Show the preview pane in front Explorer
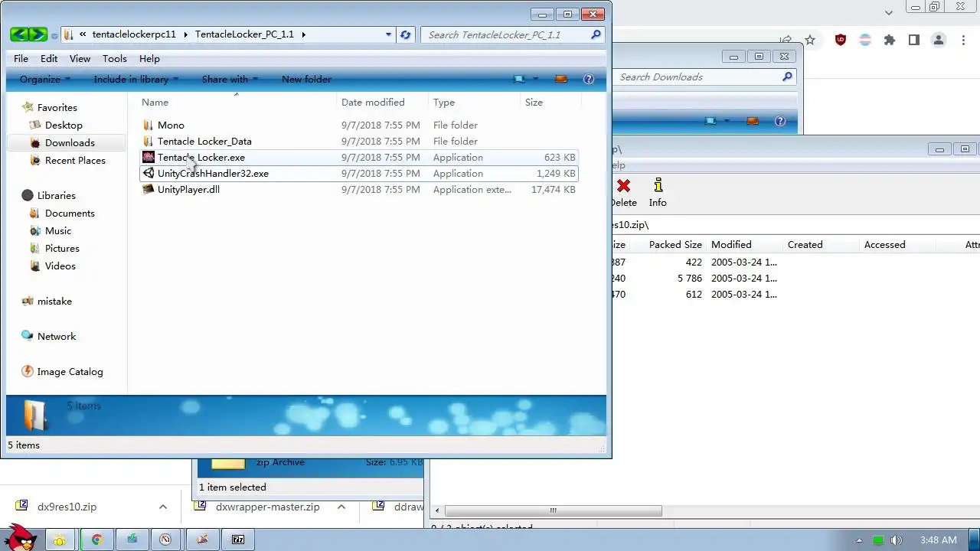Screen dimensions: 980x551 click(561, 79)
